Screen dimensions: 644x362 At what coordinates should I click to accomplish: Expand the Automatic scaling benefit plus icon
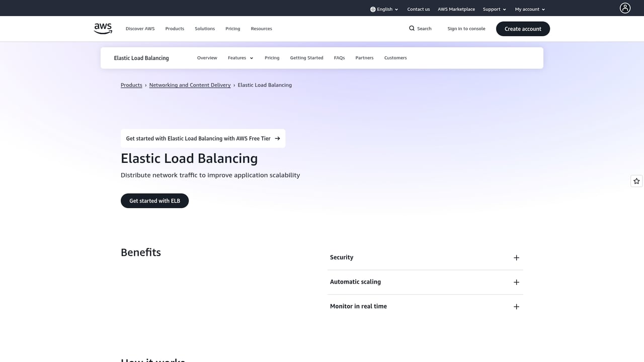[516, 282]
